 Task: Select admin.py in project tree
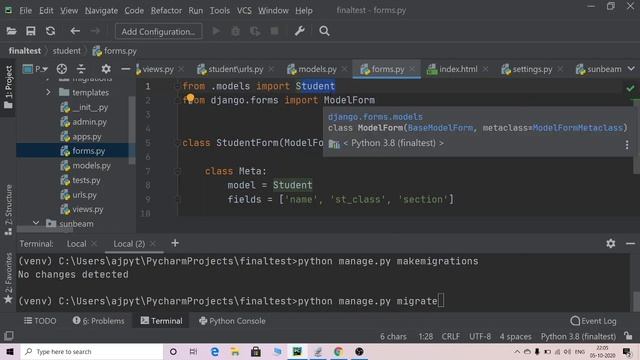pyautogui.click(x=89, y=122)
